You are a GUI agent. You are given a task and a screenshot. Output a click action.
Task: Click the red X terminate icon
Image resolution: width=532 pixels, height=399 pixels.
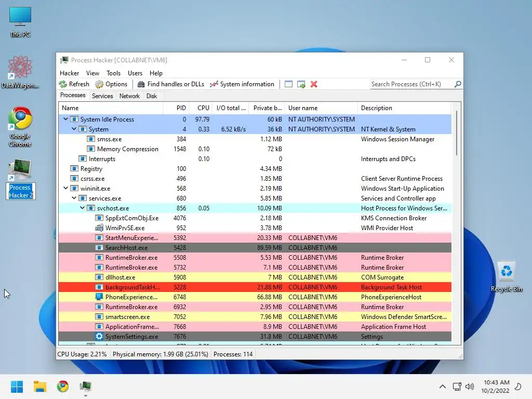(314, 84)
